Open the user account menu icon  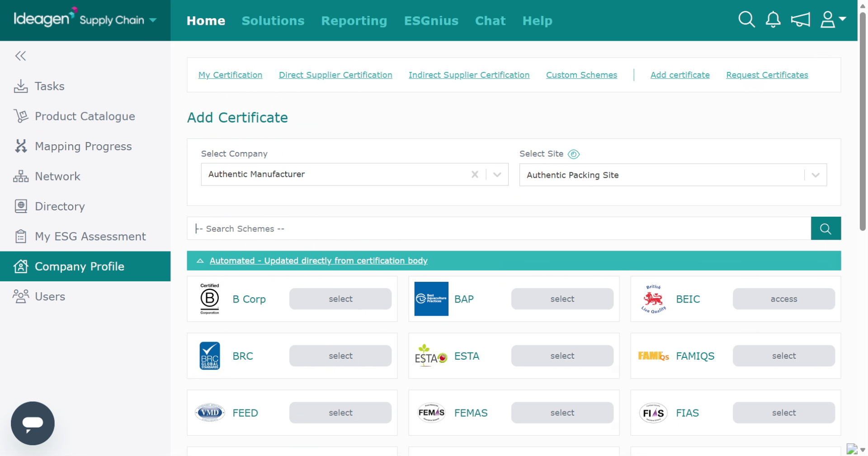pos(833,20)
